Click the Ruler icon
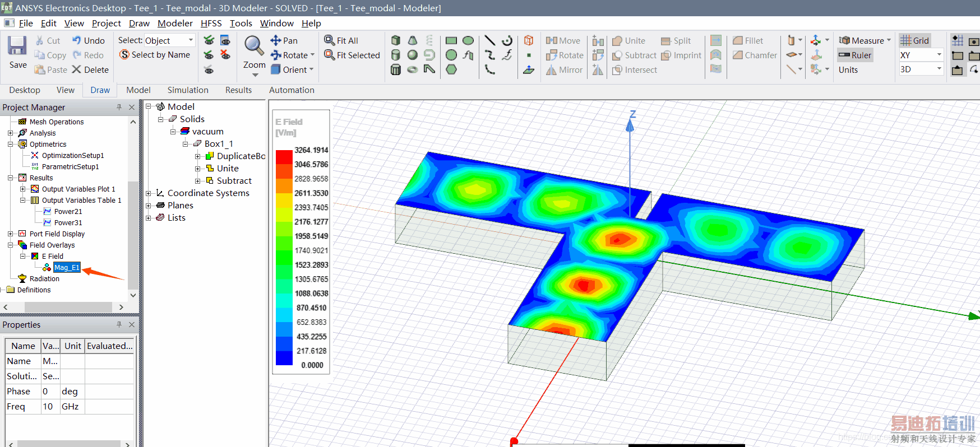 tap(844, 55)
